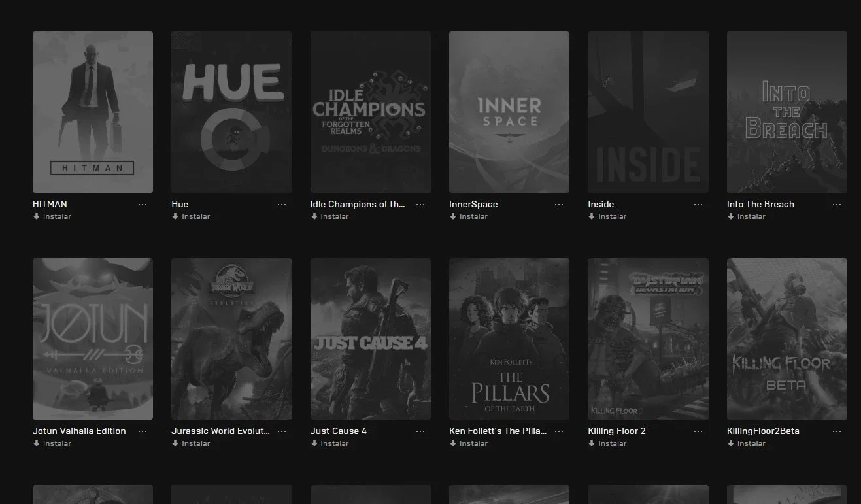Open the more options dots for Hue
The width and height of the screenshot is (861, 504).
coord(282,205)
